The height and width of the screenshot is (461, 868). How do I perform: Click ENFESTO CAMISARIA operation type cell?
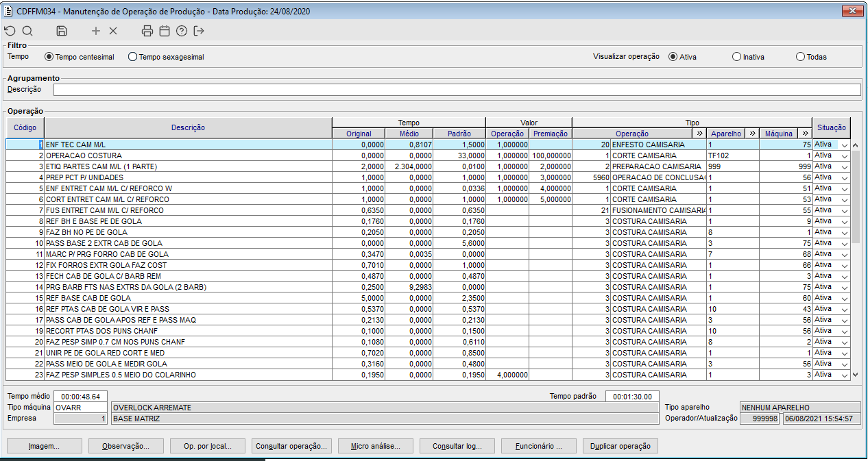658,145
